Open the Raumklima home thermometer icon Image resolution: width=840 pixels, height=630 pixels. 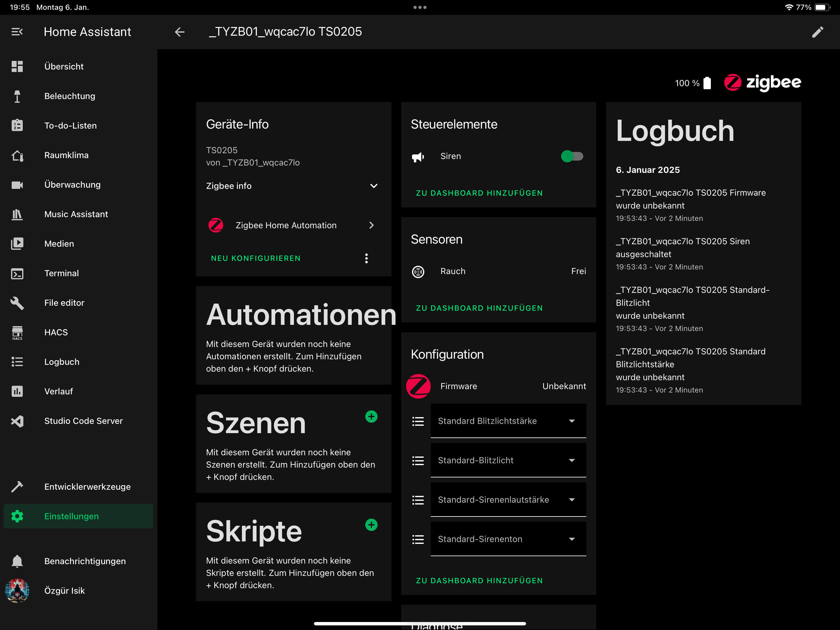tap(17, 155)
